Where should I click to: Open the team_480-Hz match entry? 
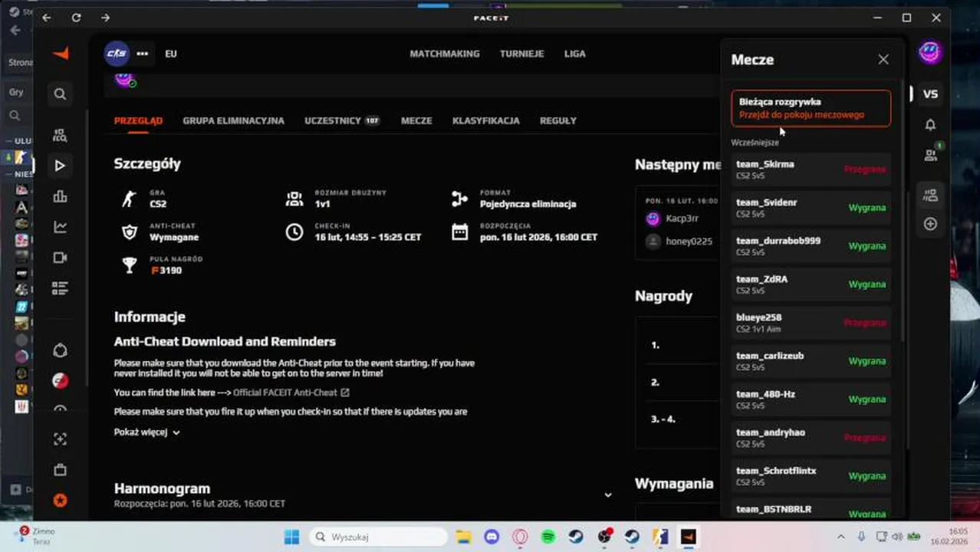tap(811, 399)
